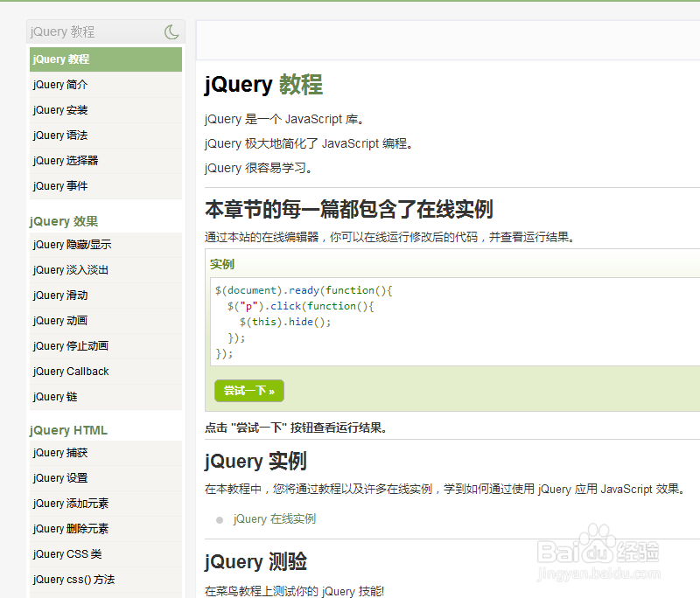Go to jQuery 滑动 page
This screenshot has height=598, width=700.
(x=106, y=296)
